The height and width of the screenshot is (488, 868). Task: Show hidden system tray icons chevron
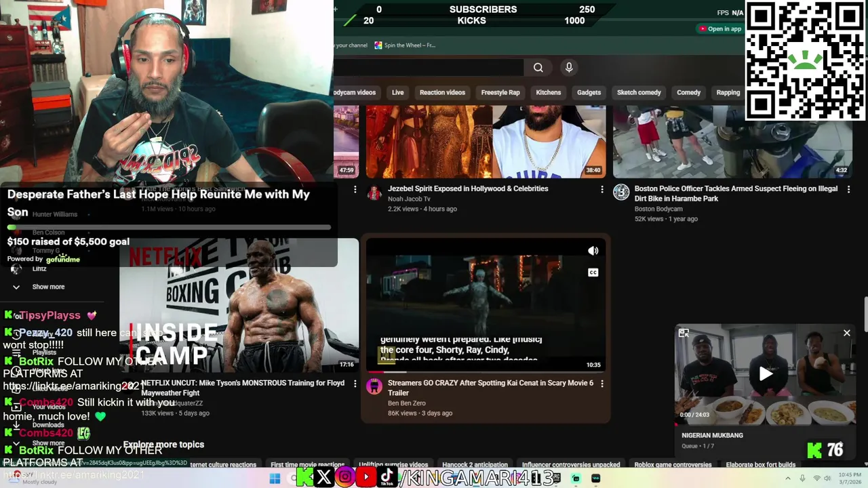[x=789, y=479]
